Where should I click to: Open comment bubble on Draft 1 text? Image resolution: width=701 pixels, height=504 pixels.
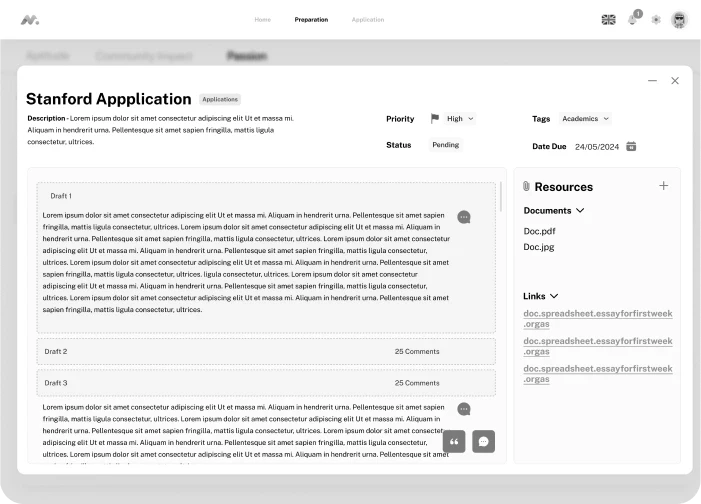click(x=464, y=217)
